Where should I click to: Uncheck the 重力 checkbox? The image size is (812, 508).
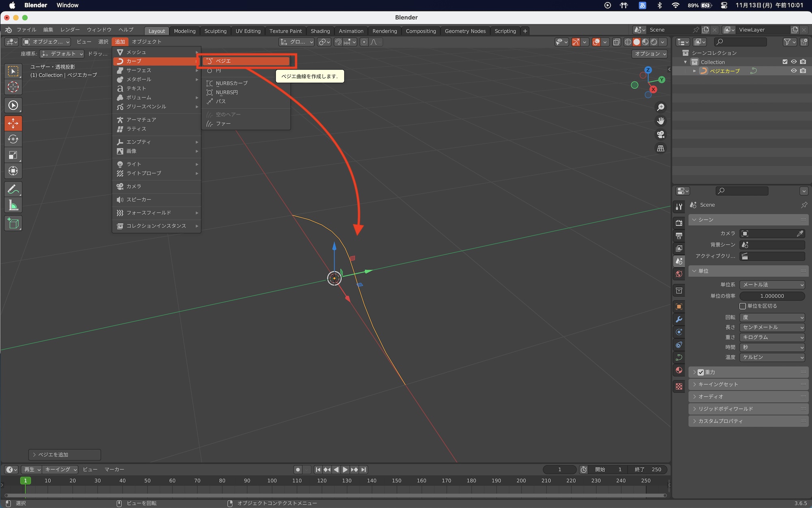click(701, 372)
